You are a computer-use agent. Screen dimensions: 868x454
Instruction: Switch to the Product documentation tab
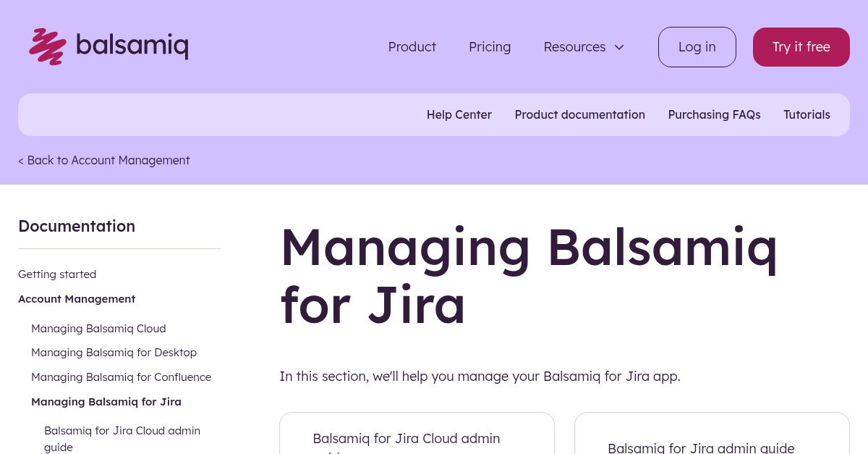tap(579, 114)
